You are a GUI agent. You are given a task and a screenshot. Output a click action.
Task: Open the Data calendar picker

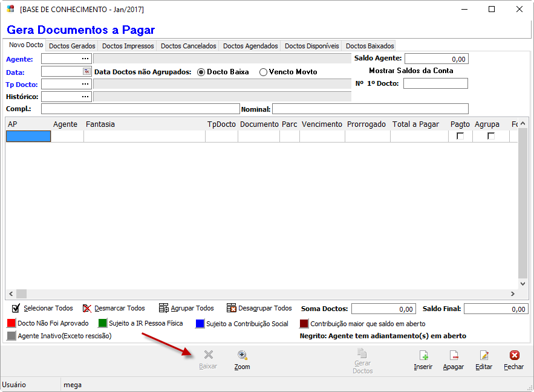(x=86, y=71)
